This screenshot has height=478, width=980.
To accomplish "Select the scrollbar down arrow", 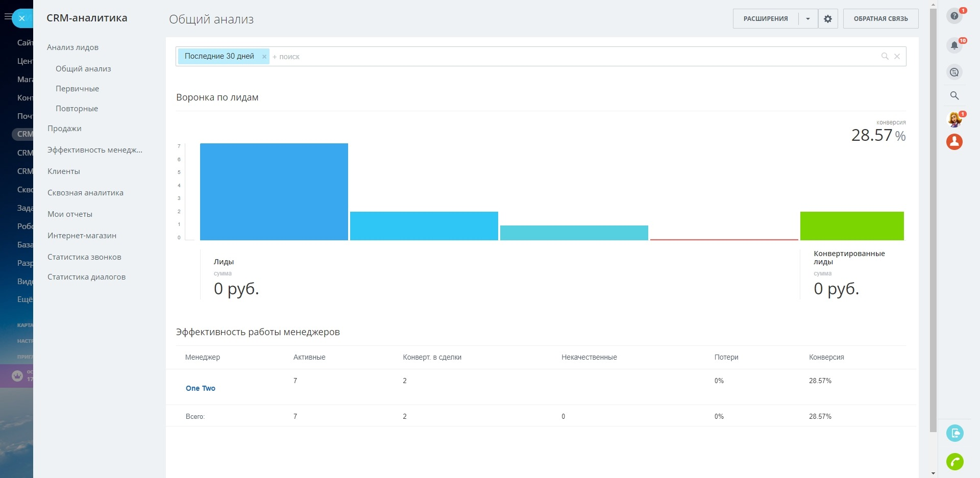I will tap(933, 473).
